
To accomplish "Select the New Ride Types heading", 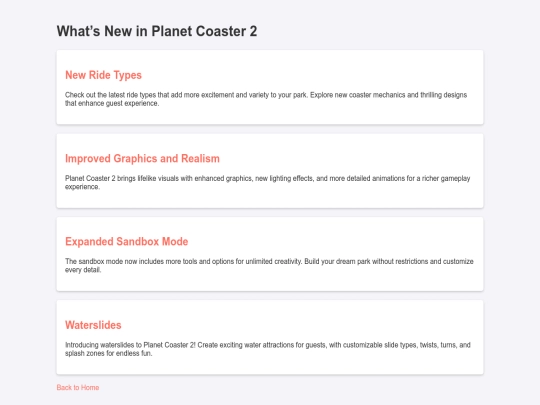I will pos(103,75).
